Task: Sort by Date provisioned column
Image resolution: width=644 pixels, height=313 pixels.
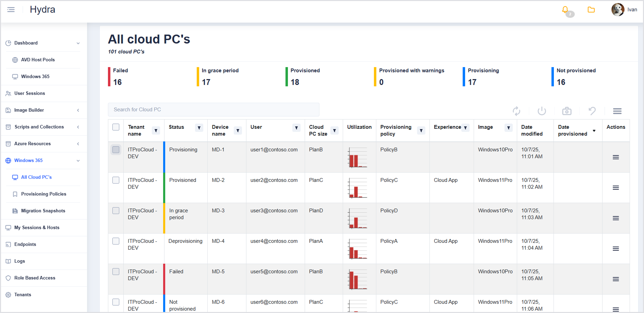Action: (x=594, y=131)
